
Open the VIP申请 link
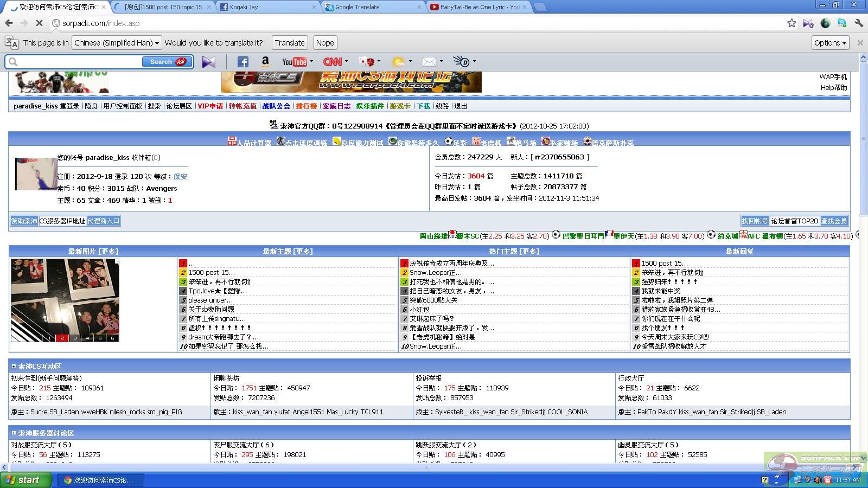click(210, 106)
